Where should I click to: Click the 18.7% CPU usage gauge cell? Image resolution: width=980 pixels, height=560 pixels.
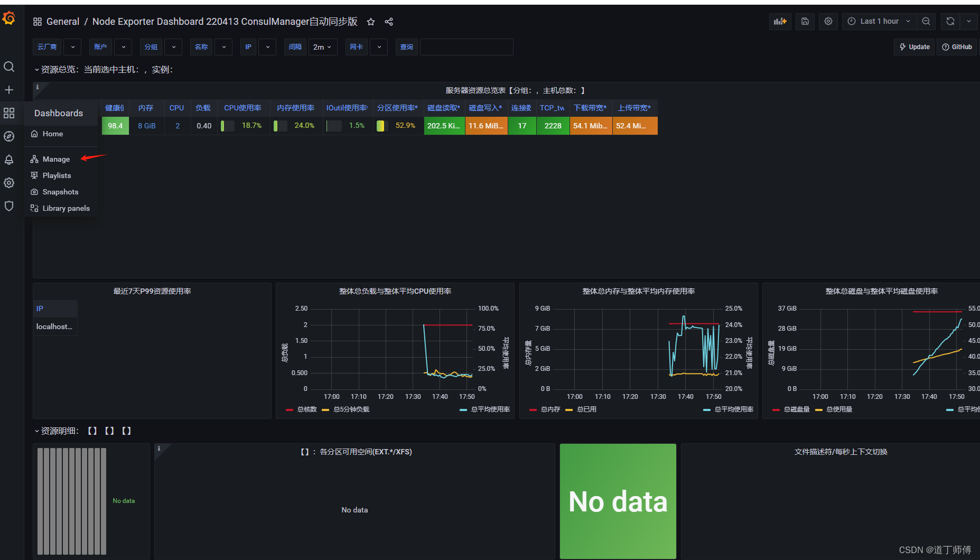[244, 126]
